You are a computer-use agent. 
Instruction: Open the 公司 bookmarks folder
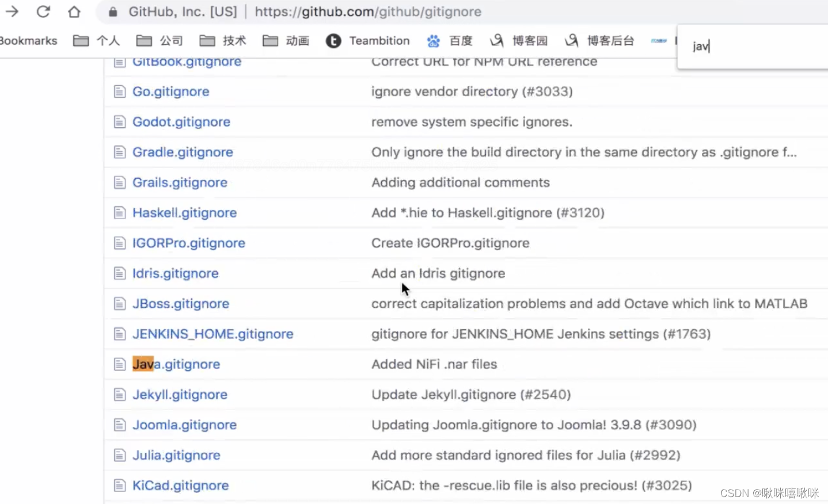coord(159,41)
